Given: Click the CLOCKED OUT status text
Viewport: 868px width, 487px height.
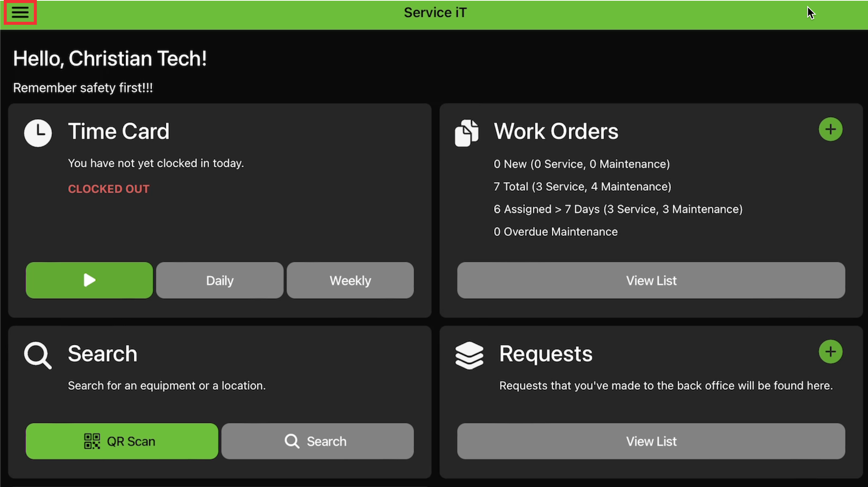Looking at the screenshot, I should pyautogui.click(x=109, y=189).
